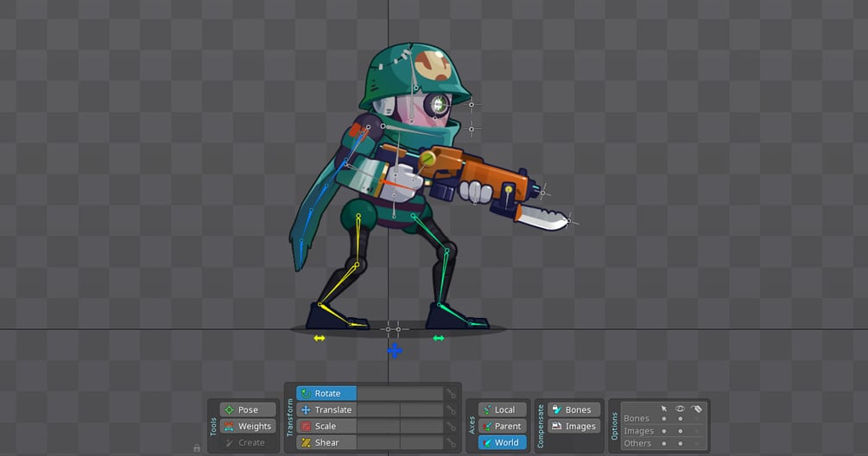868x456 pixels.
Task: Activate the Translate transform tool
Action: click(x=326, y=410)
